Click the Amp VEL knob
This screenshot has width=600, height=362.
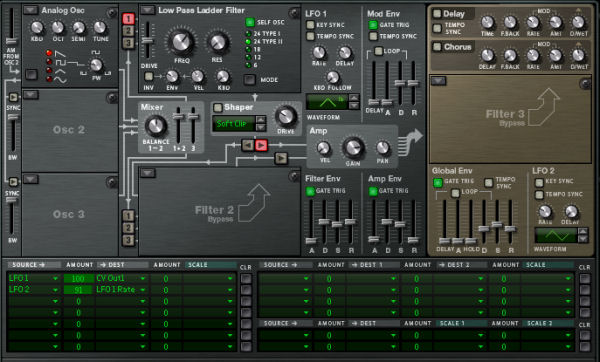[324, 148]
